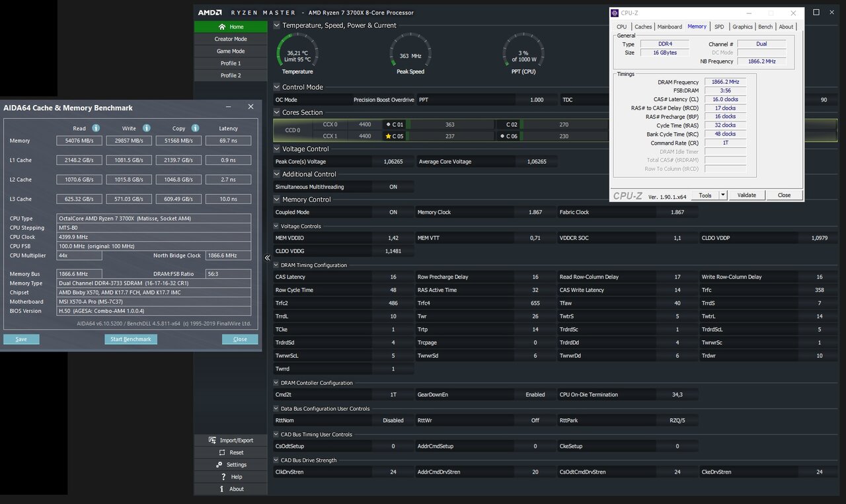
Task: Collapse the CAD Bus Drive Strength subsection
Action: (276, 460)
